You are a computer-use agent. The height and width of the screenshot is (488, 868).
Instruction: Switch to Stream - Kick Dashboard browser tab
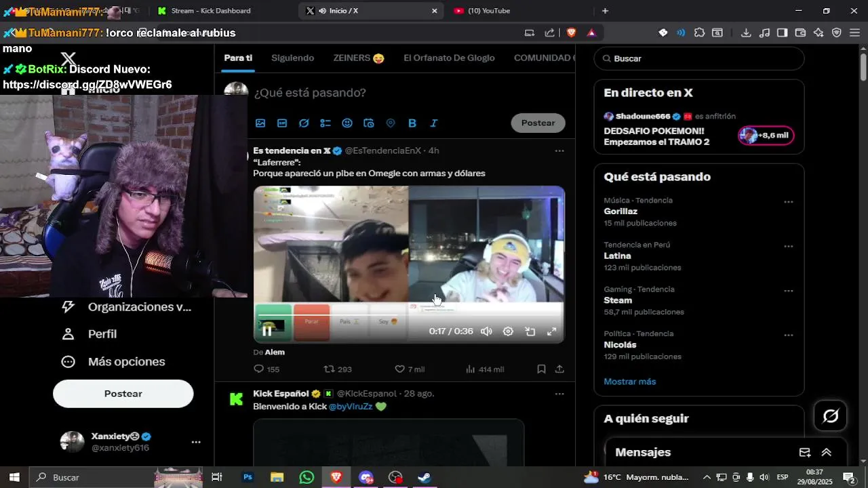211,11
